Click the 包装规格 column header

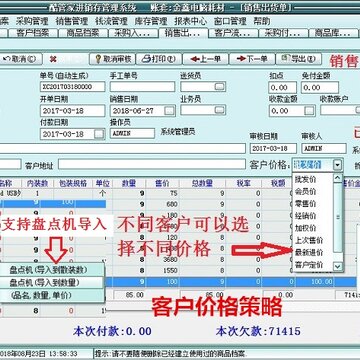pos(73,183)
